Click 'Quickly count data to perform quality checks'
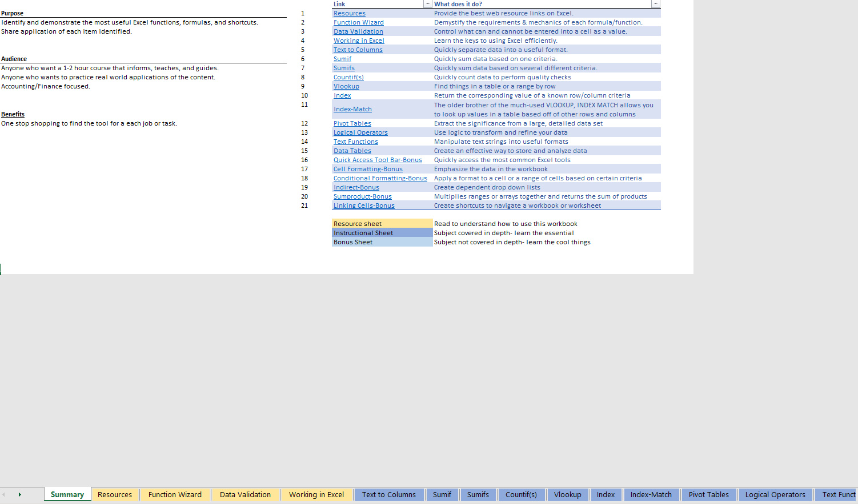The image size is (858, 504). tap(503, 77)
